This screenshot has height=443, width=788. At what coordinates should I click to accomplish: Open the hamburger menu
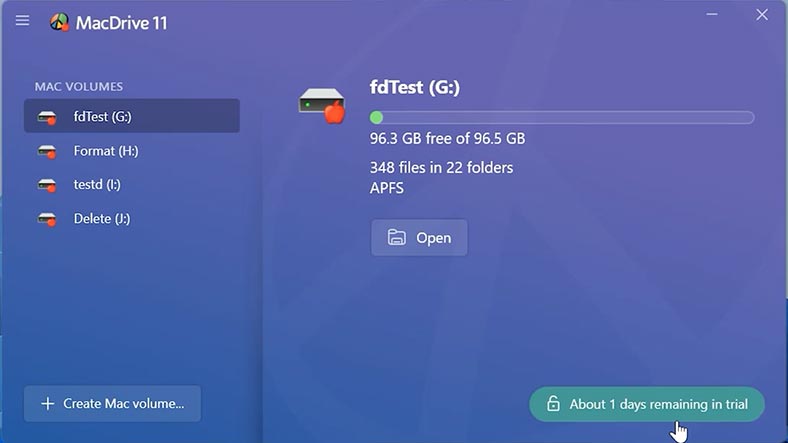tap(22, 21)
